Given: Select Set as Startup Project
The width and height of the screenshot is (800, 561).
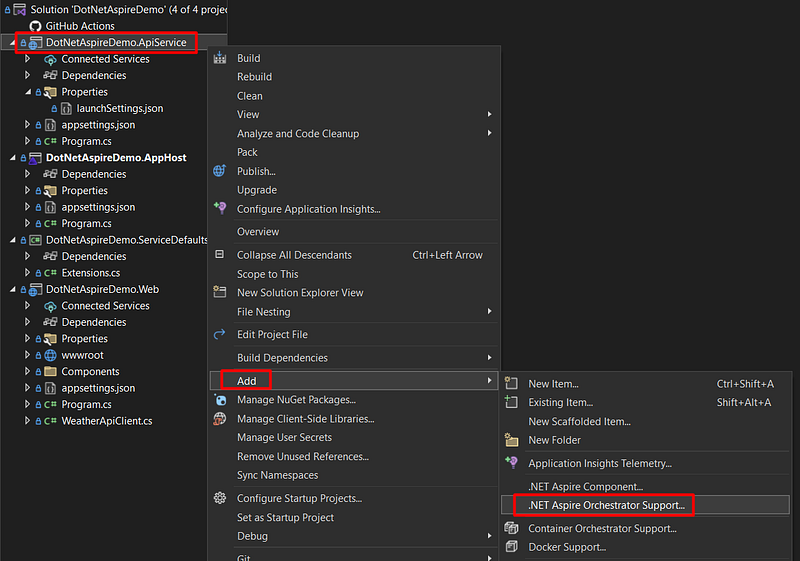Looking at the screenshot, I should tap(354, 517).
